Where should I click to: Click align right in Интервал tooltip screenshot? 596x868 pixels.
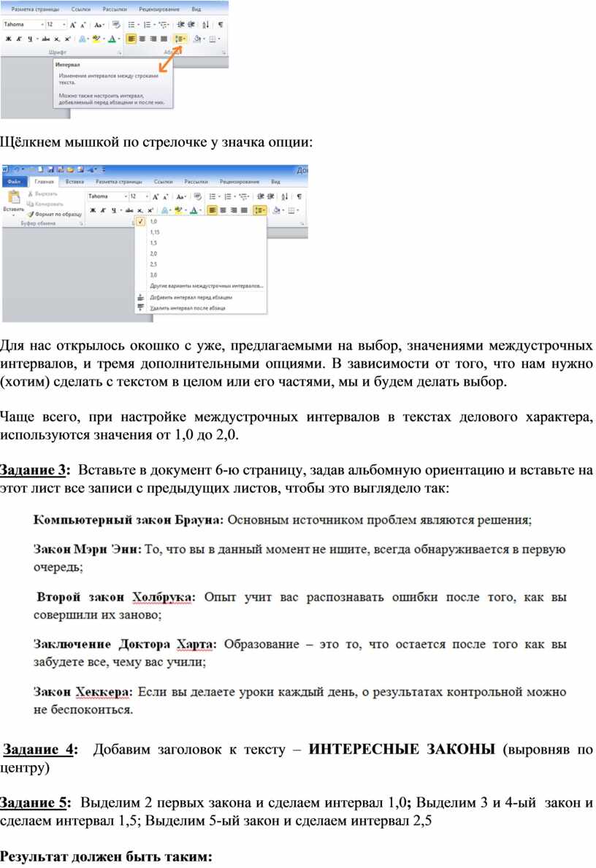point(153,39)
